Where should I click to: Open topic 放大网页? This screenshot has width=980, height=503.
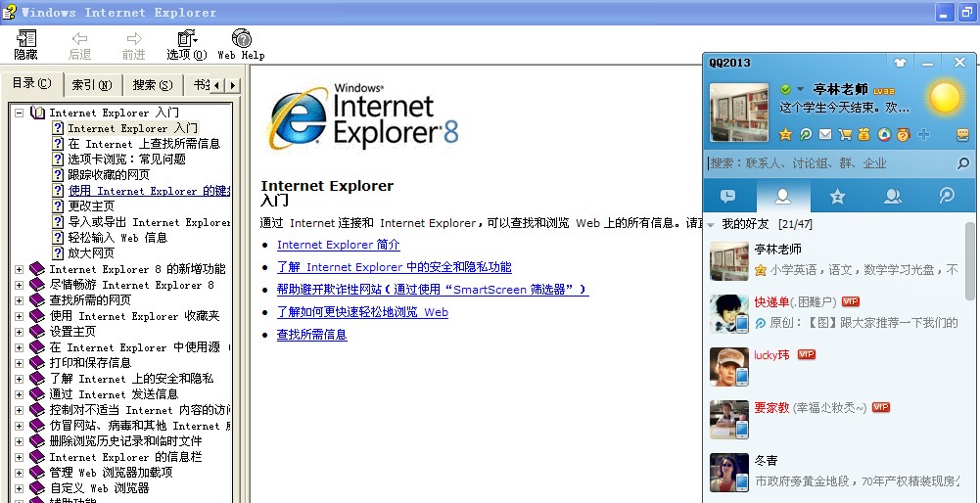(x=91, y=253)
